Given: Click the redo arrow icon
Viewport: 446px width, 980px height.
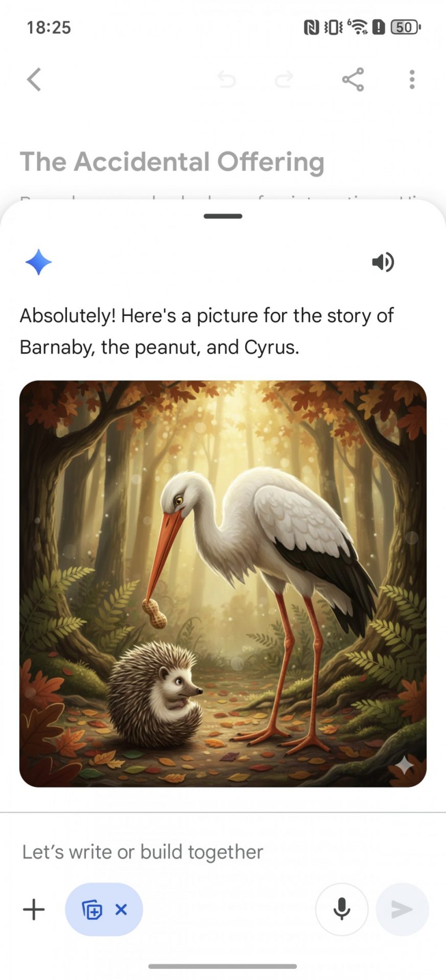Looking at the screenshot, I should point(284,80).
